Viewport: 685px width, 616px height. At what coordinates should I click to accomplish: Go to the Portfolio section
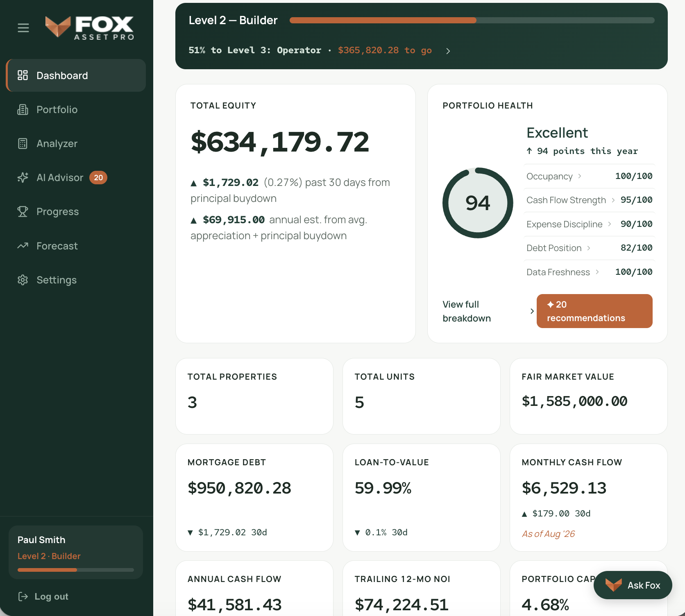coord(76,109)
